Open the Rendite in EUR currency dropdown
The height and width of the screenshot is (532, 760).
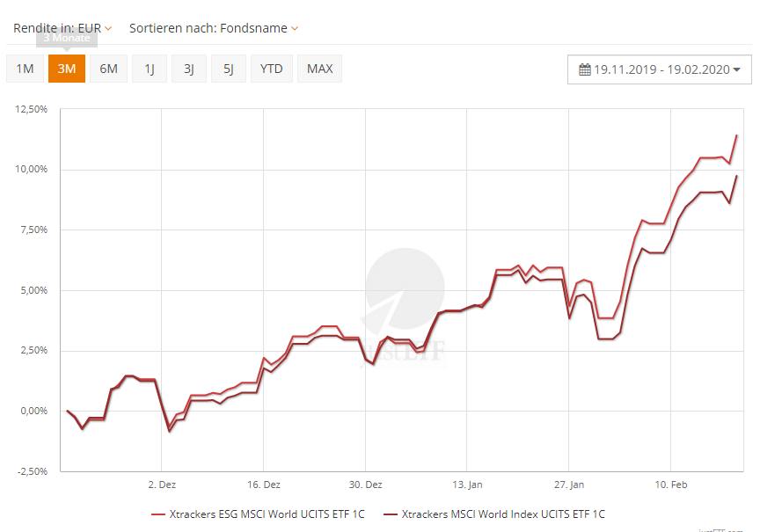pyautogui.click(x=62, y=28)
